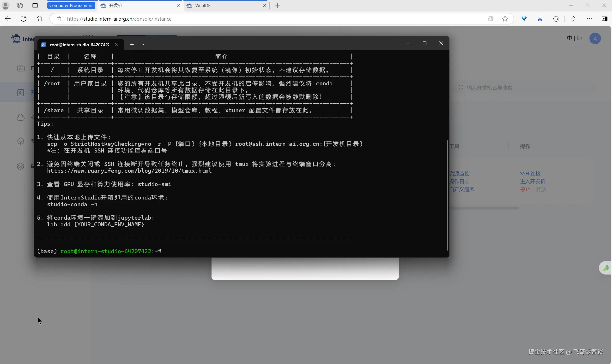Add page to favorites star icon

tap(505, 19)
